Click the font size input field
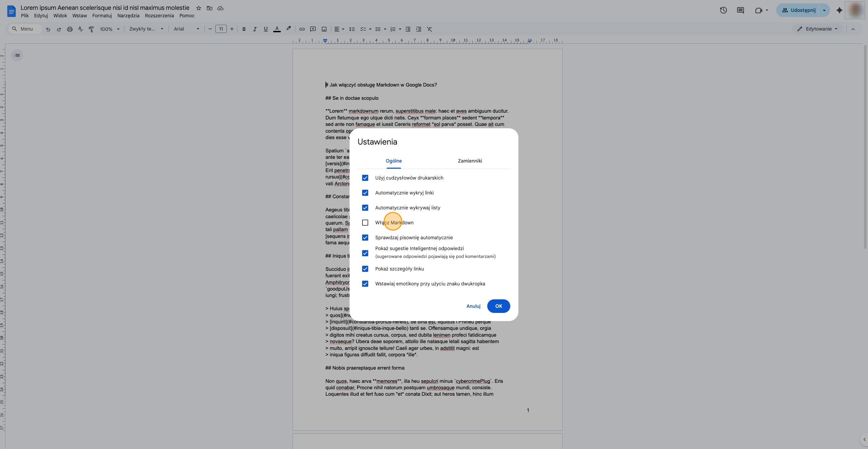Image resolution: width=868 pixels, height=449 pixels. [221, 29]
